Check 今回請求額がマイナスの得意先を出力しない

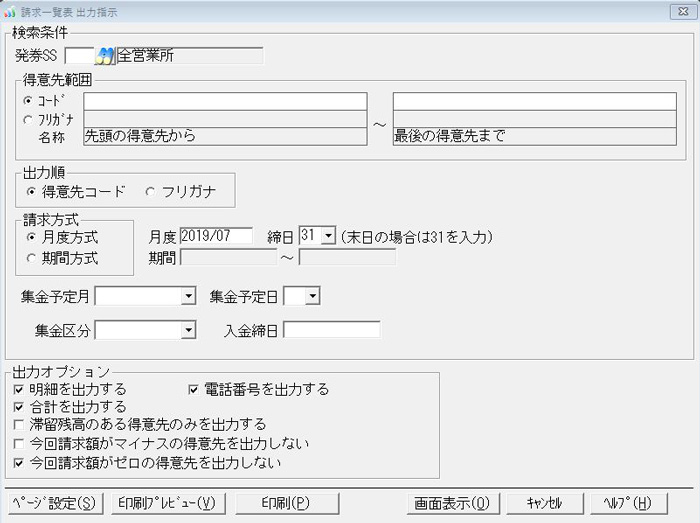point(20,444)
